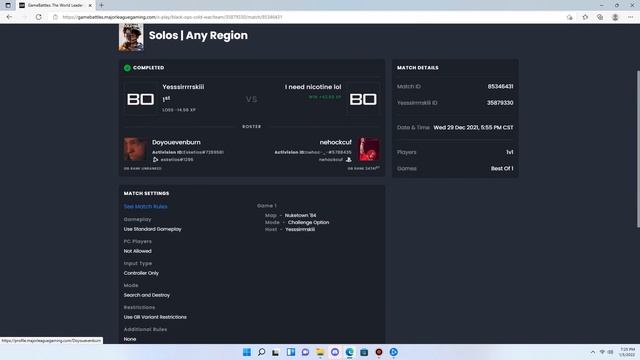Screen dimensions: 640x360
Task: Click map name Nuketown '84
Action: pyautogui.click(x=300, y=216)
